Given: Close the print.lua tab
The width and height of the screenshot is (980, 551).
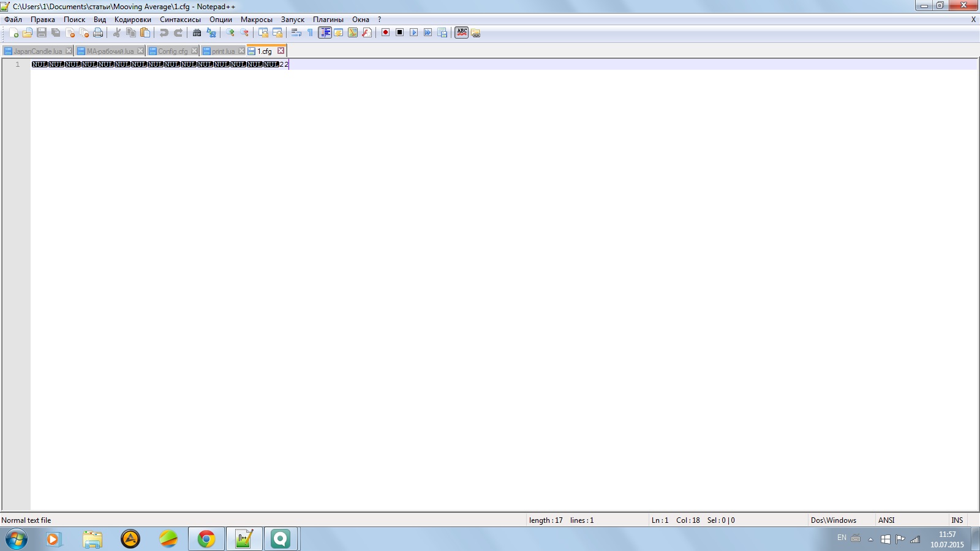Looking at the screenshot, I should pyautogui.click(x=241, y=51).
